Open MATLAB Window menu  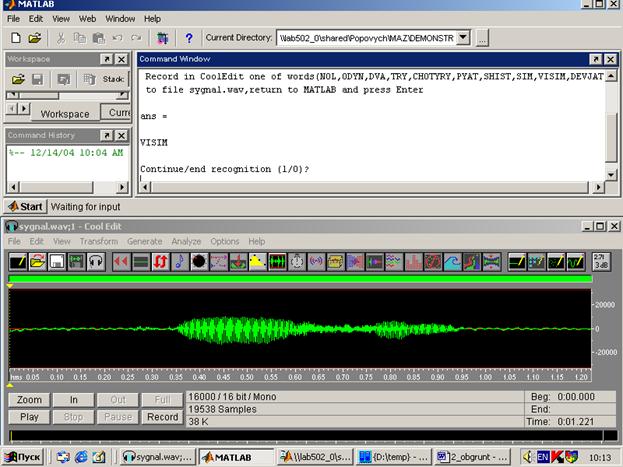(x=120, y=19)
